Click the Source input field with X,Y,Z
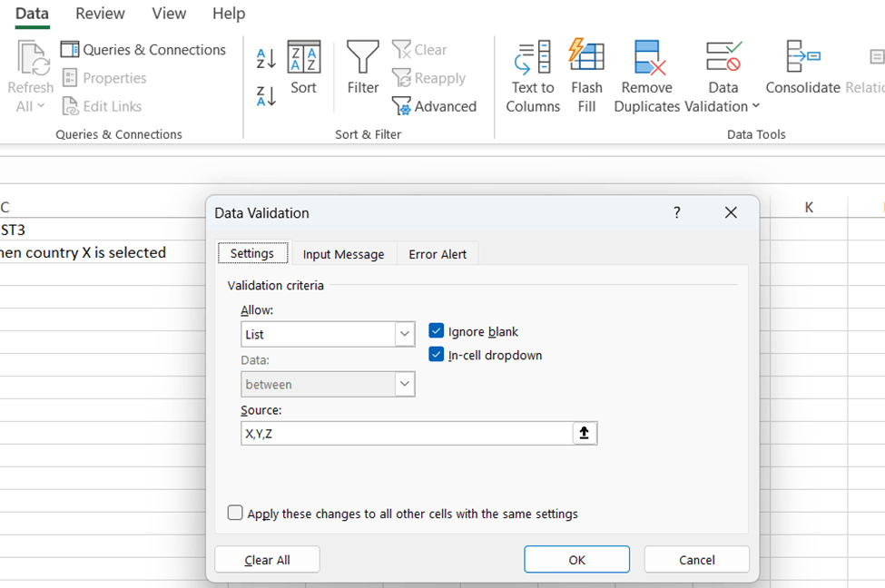Image resolution: width=885 pixels, height=588 pixels. 407,434
